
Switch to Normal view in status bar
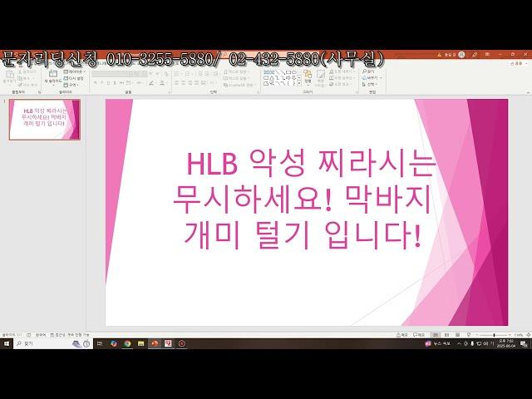tap(436, 335)
